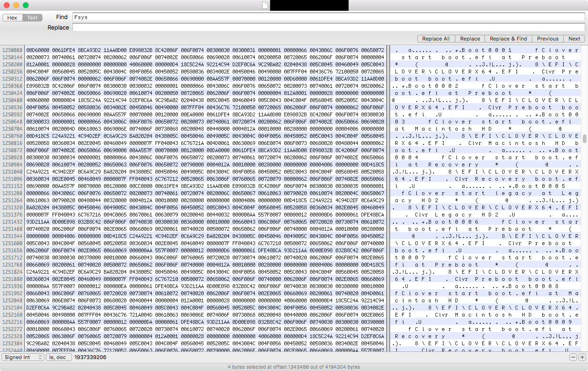Click line offset 1251208
The width and height of the screenshot is (588, 371).
pos(12,193)
